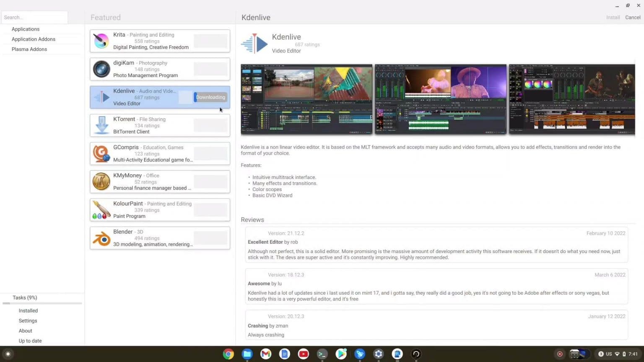The height and width of the screenshot is (362, 644).
Task: Open Google Play Store from the taskbar
Action: pyautogui.click(x=341, y=354)
